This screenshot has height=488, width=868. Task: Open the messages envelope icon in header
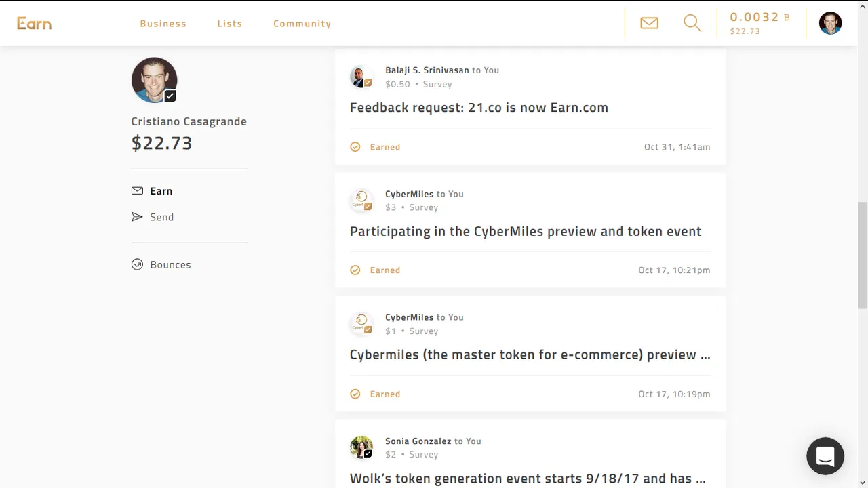click(x=649, y=23)
